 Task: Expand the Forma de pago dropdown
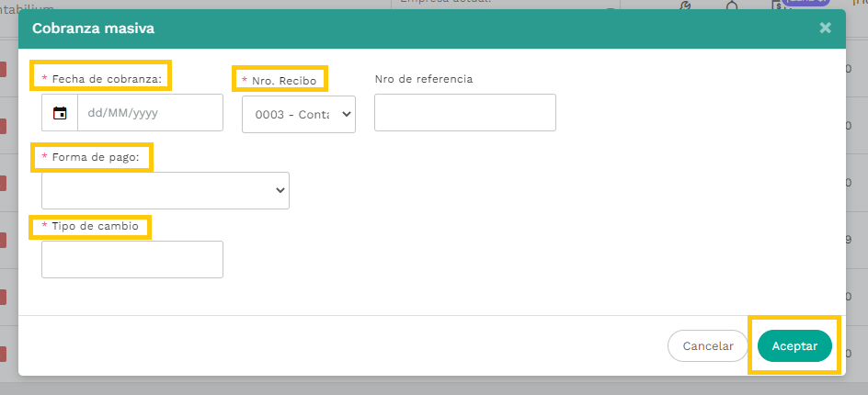pyautogui.click(x=166, y=190)
